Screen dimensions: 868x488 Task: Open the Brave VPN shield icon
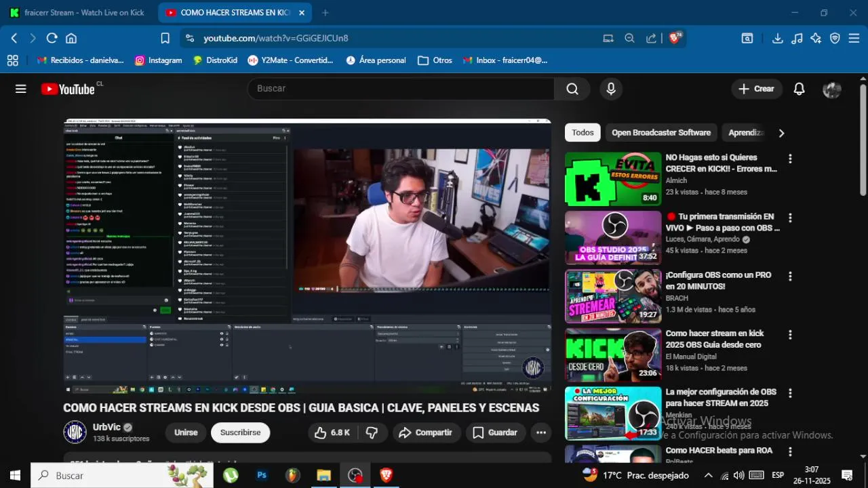tap(835, 39)
